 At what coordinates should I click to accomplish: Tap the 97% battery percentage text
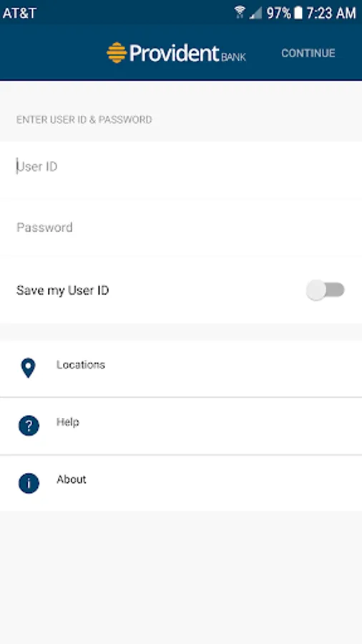click(x=279, y=13)
